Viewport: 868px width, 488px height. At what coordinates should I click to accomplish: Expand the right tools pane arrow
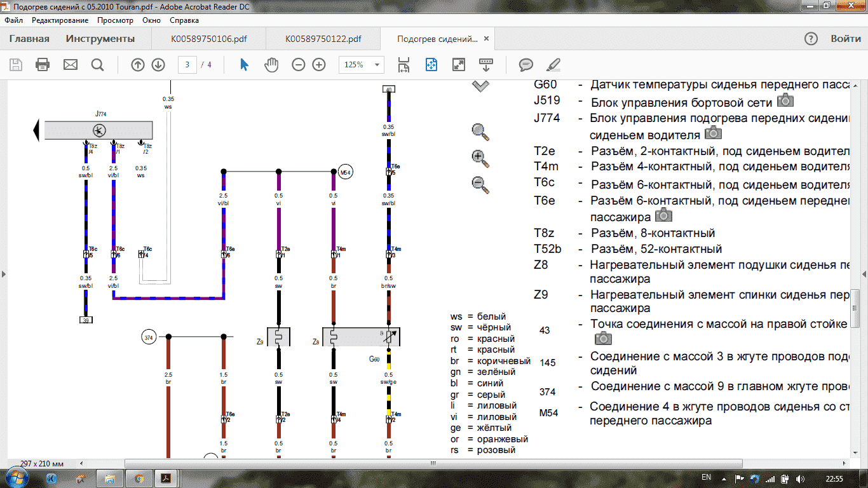pos(864,274)
